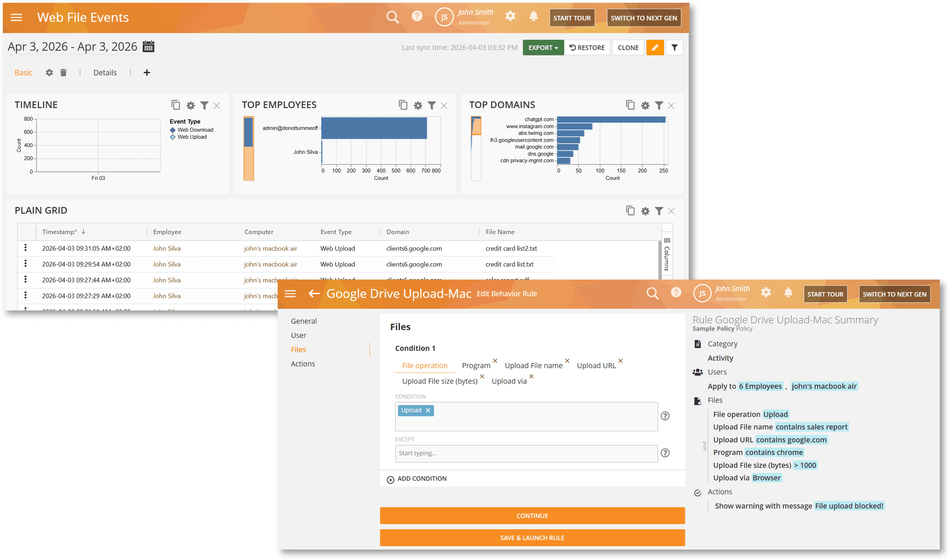Open notifications bell in Web File Events
The image size is (949, 560).
[533, 16]
